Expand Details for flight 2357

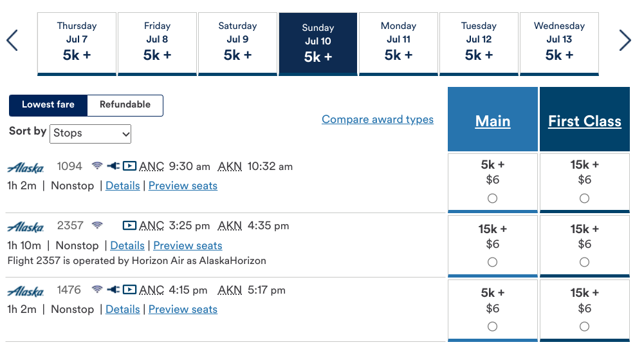pyautogui.click(x=127, y=245)
